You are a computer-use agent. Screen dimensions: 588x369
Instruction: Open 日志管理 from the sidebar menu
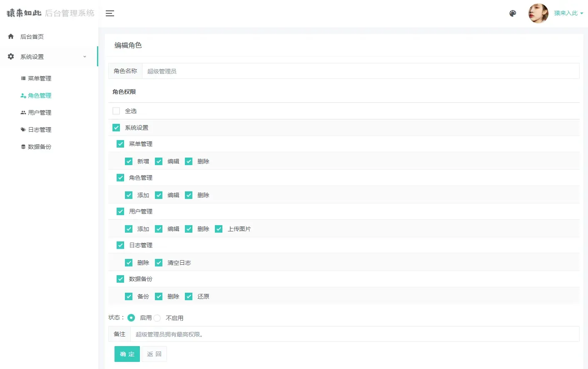pos(40,129)
